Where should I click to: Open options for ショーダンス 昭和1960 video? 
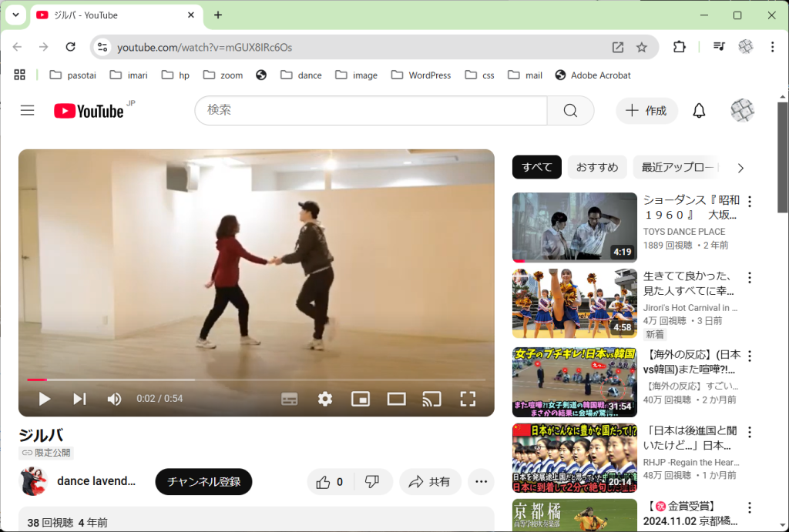tap(750, 201)
